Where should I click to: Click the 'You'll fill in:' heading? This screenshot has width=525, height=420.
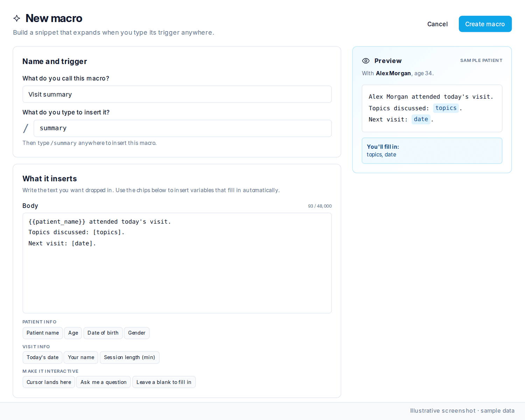[x=383, y=147]
